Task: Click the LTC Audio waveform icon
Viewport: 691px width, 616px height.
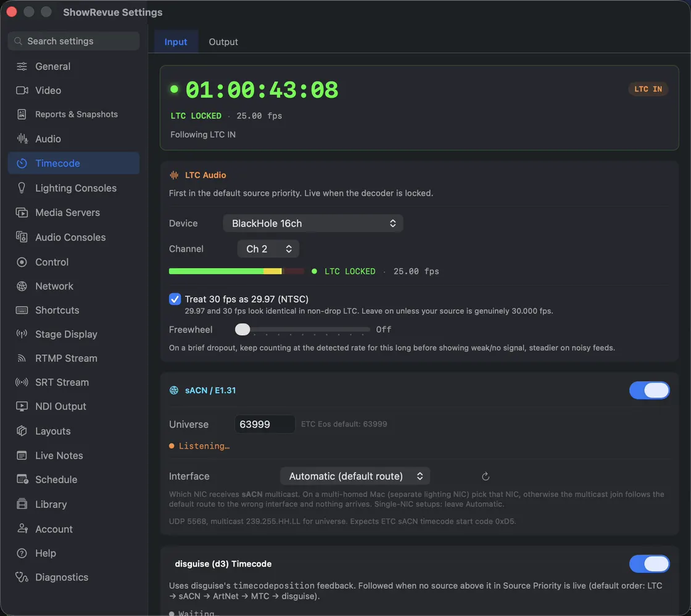Action: click(x=174, y=175)
